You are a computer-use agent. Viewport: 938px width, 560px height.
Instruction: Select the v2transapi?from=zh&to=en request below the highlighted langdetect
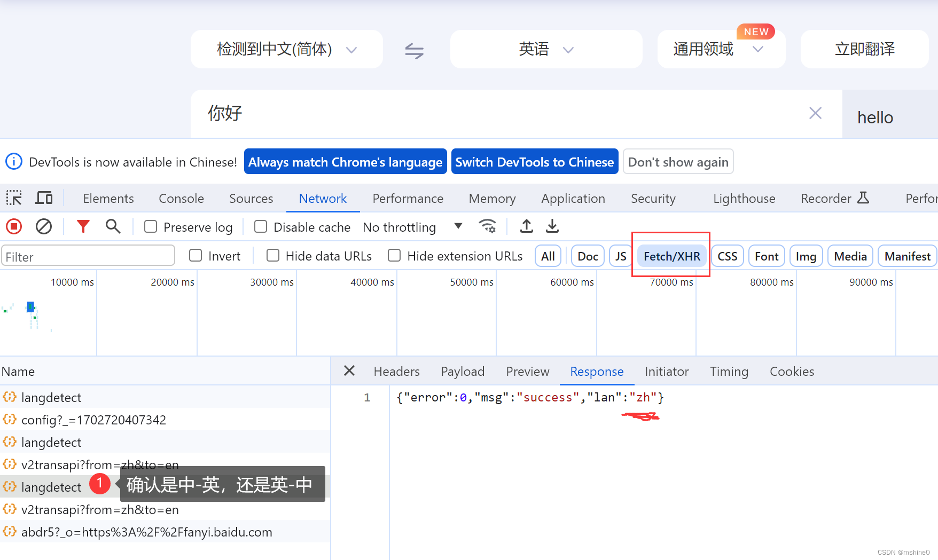tap(165, 509)
